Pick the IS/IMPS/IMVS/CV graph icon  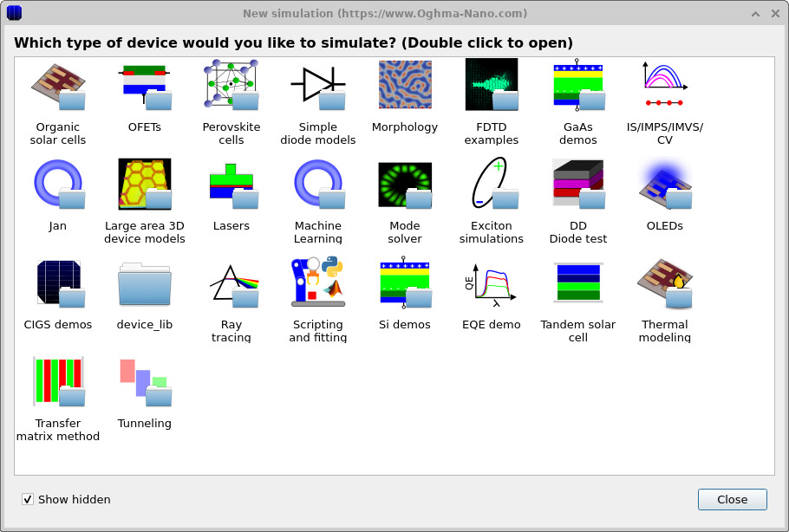pos(665,83)
